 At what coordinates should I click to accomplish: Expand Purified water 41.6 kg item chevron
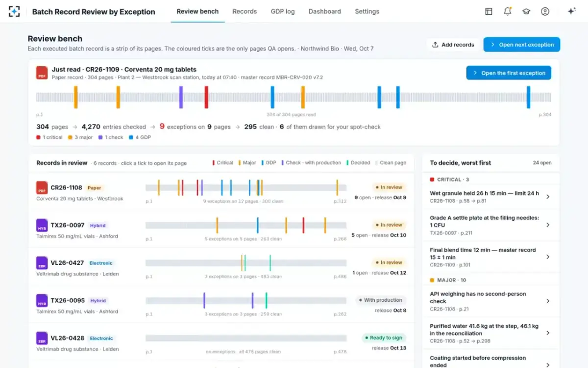[548, 333]
